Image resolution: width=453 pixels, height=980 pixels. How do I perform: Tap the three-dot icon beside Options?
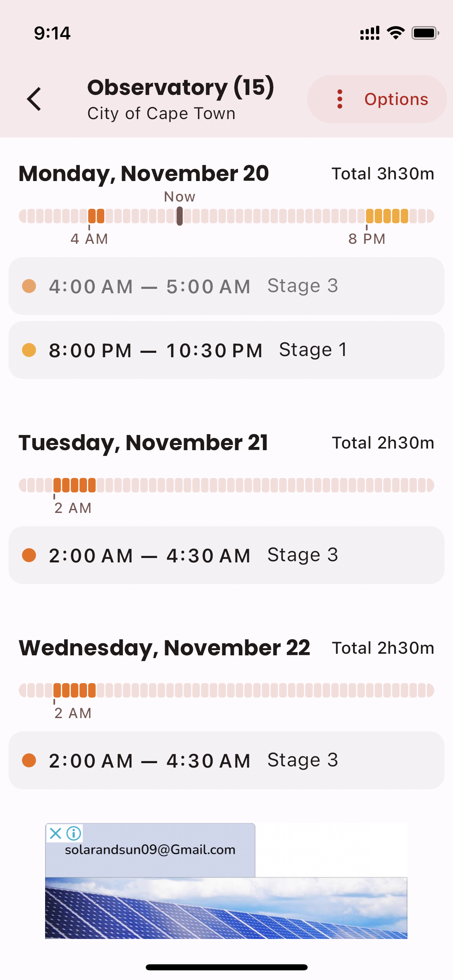tap(340, 99)
